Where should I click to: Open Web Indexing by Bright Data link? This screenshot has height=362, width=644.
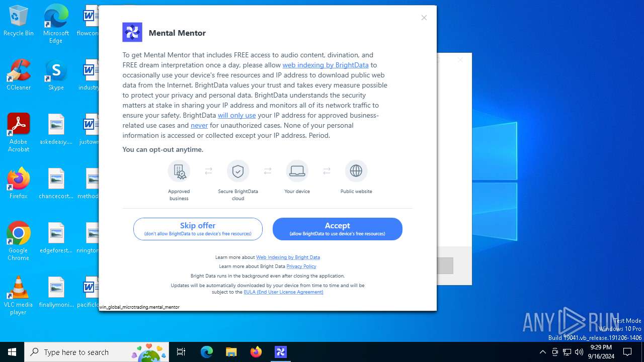pyautogui.click(x=288, y=257)
